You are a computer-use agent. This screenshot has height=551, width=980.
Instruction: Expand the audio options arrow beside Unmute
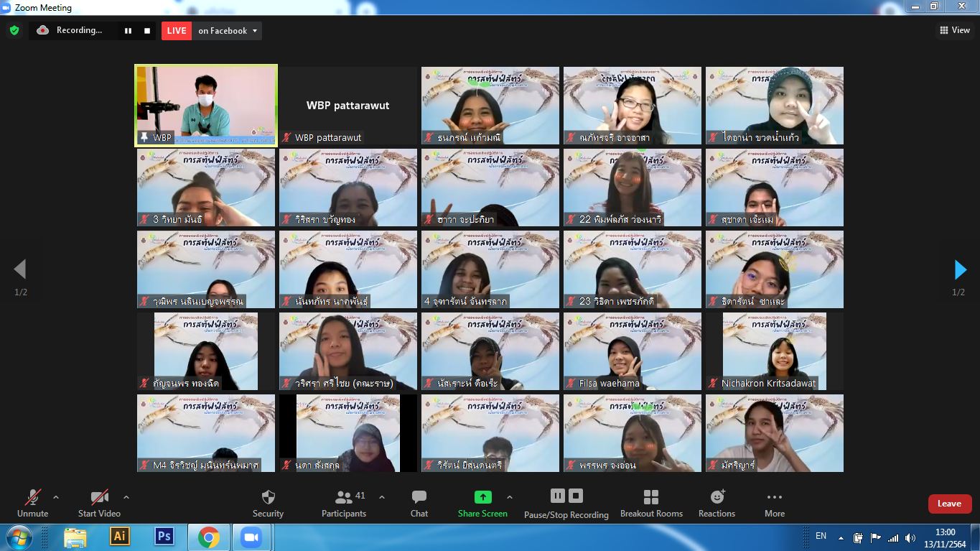click(x=56, y=497)
